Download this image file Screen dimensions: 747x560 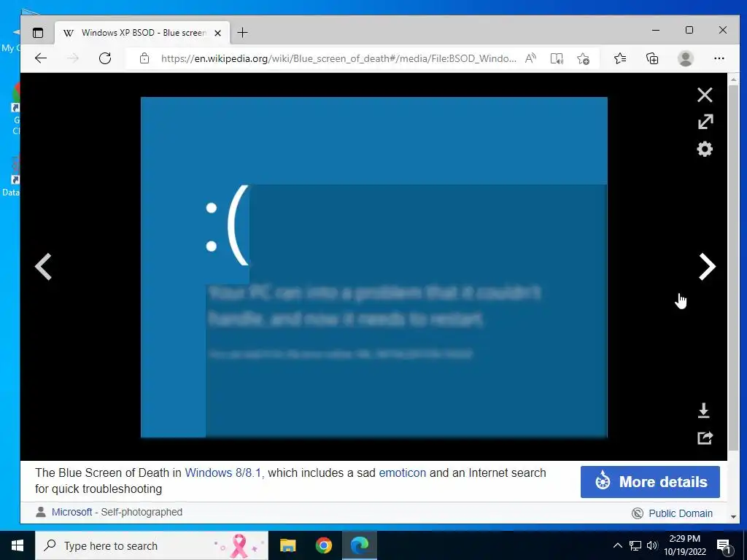pos(704,411)
